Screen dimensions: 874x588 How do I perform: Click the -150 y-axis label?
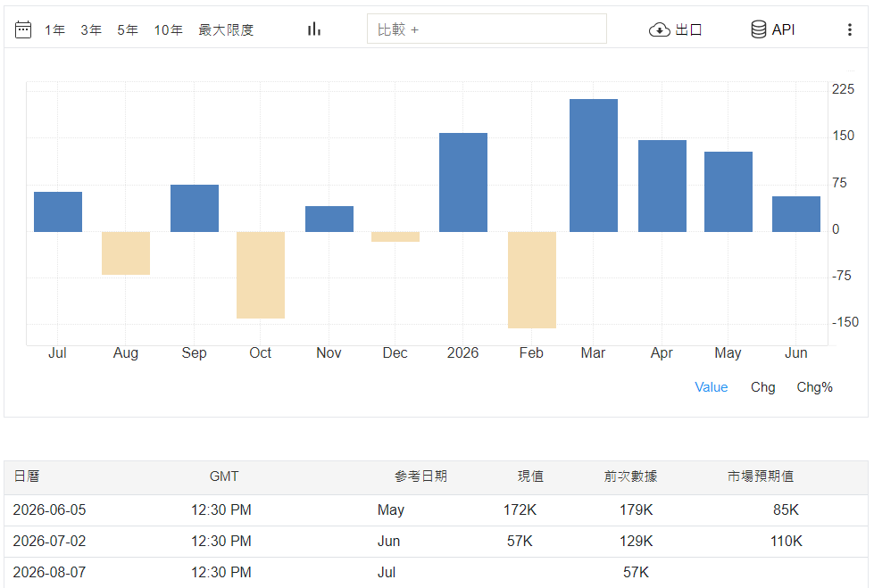[845, 322]
